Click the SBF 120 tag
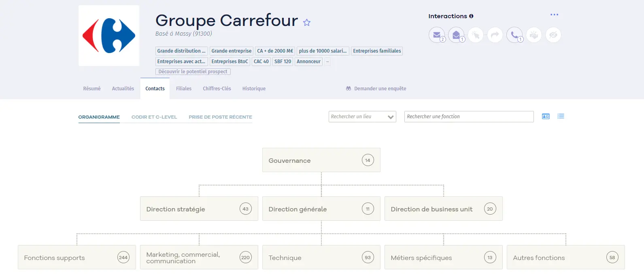Viewport: 644px width, 277px height. 283,62
